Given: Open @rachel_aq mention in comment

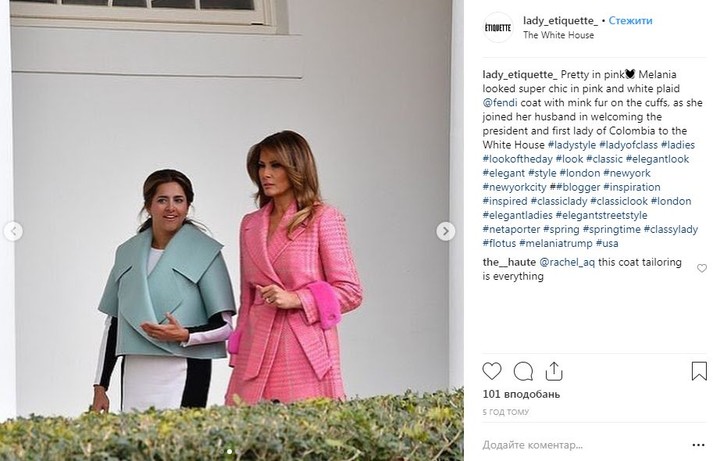Looking at the screenshot, I should point(567,262).
